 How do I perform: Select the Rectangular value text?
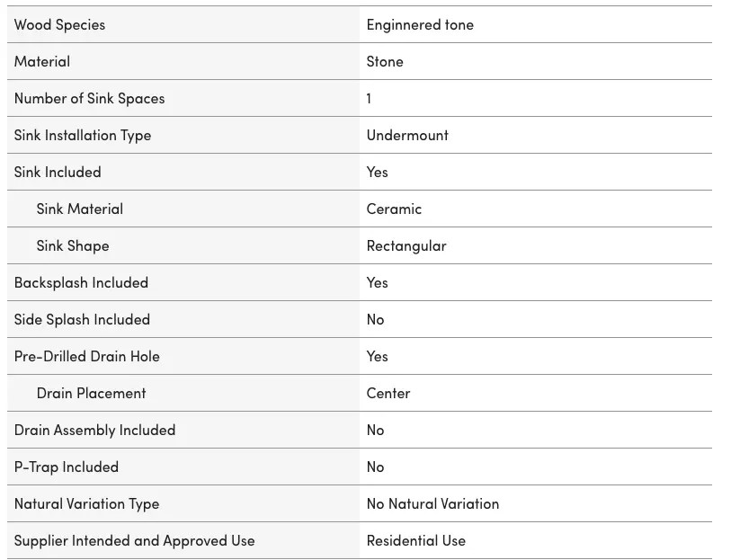coord(406,245)
